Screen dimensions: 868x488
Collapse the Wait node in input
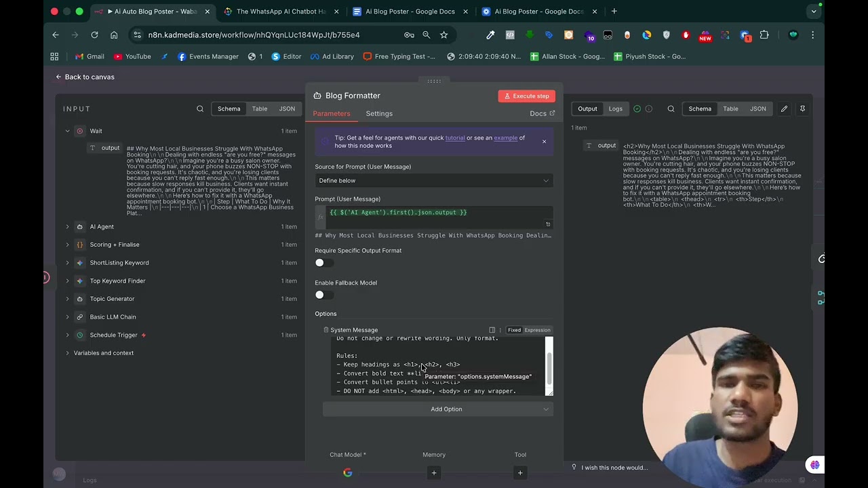[x=67, y=131]
